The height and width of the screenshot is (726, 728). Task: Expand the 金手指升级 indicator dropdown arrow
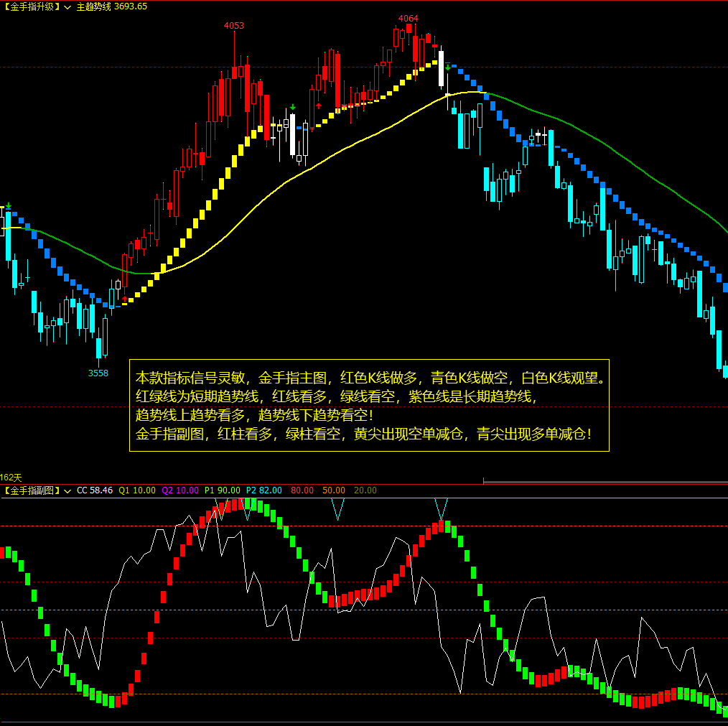click(x=67, y=6)
